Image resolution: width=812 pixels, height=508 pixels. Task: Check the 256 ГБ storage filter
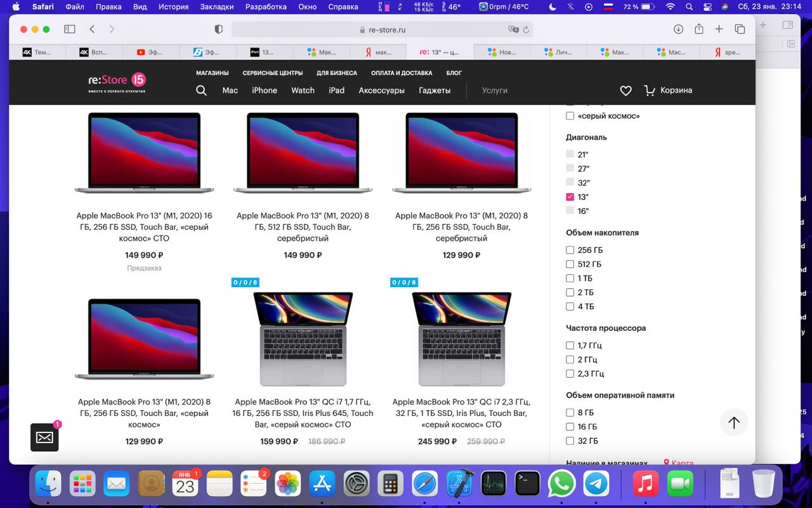(570, 250)
